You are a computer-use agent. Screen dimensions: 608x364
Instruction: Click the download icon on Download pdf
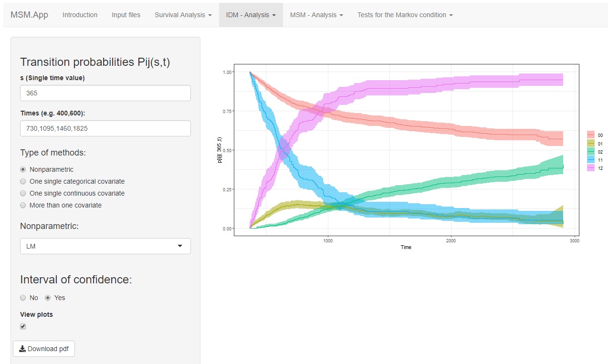click(x=22, y=349)
